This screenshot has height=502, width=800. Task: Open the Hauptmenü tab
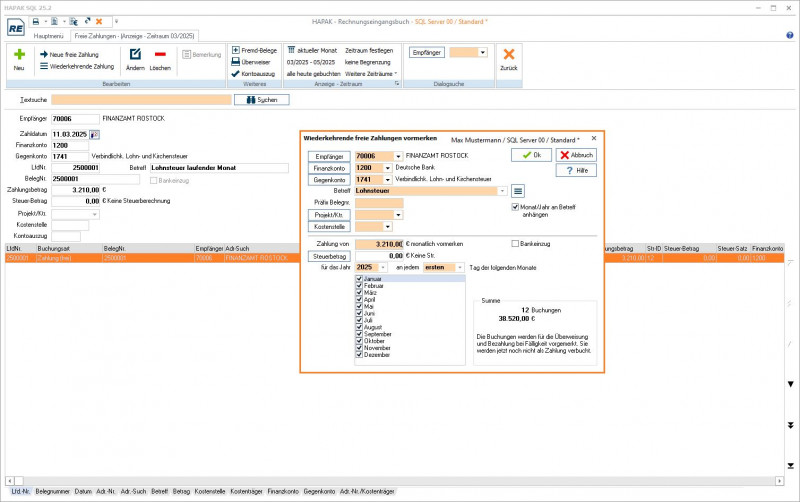pos(49,35)
